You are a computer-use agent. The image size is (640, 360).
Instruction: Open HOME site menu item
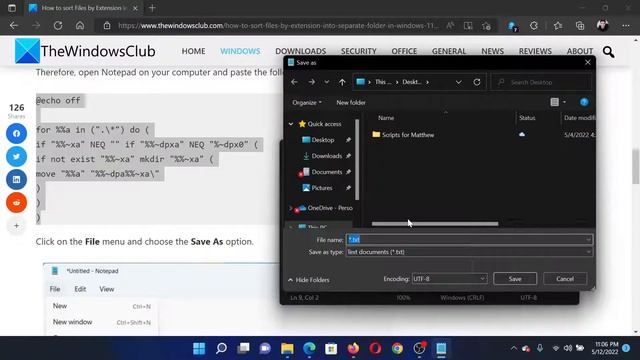coord(193,51)
